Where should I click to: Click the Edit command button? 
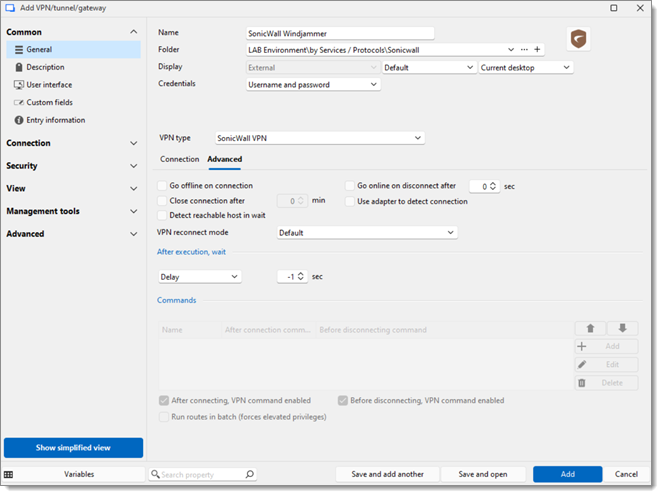tap(606, 364)
